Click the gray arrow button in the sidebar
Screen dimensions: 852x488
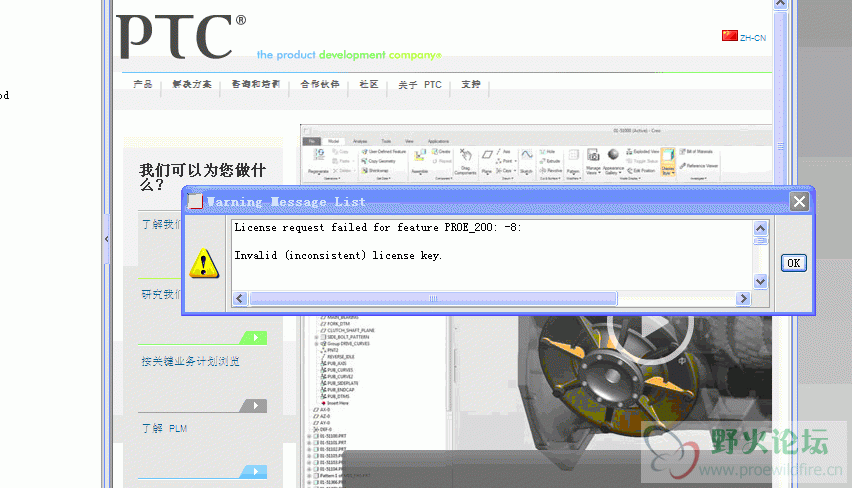(254, 405)
